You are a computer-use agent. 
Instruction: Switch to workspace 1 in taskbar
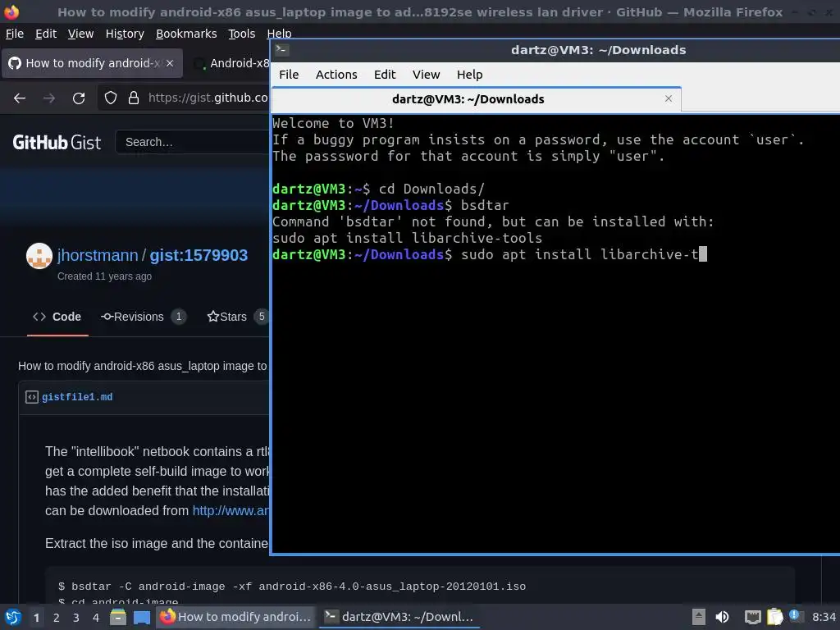pyautogui.click(x=36, y=618)
